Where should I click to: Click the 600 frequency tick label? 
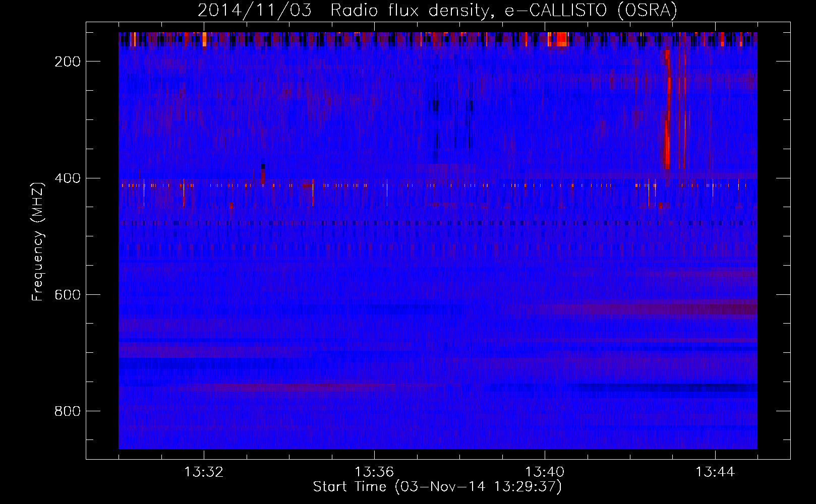68,295
